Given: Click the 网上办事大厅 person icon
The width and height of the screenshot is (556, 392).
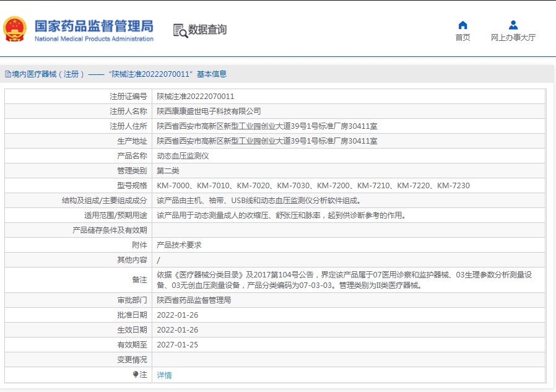Looking at the screenshot, I should [513, 25].
